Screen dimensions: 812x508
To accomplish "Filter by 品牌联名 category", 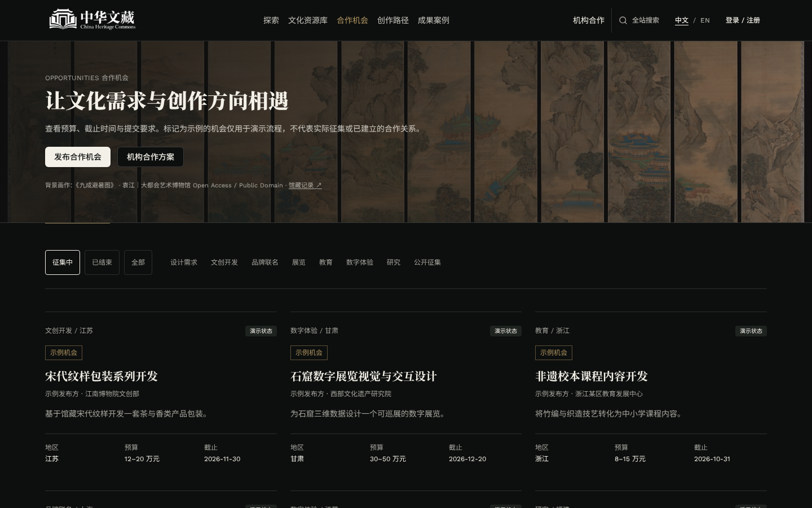I will (265, 262).
